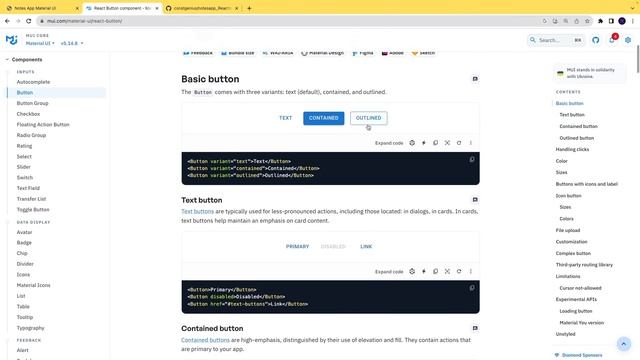Click the MUI logo in the header
The width and height of the screenshot is (640, 360).
[x=11, y=40]
